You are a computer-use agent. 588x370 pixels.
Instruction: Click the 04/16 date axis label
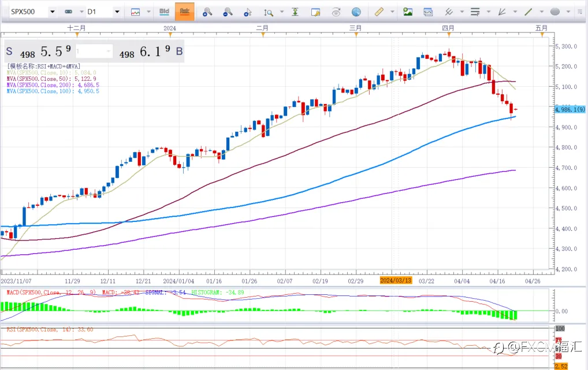point(497,281)
